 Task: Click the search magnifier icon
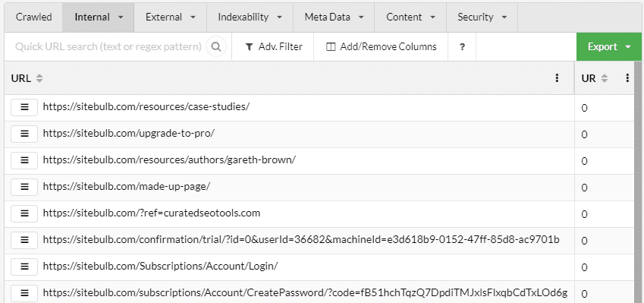[x=216, y=46]
